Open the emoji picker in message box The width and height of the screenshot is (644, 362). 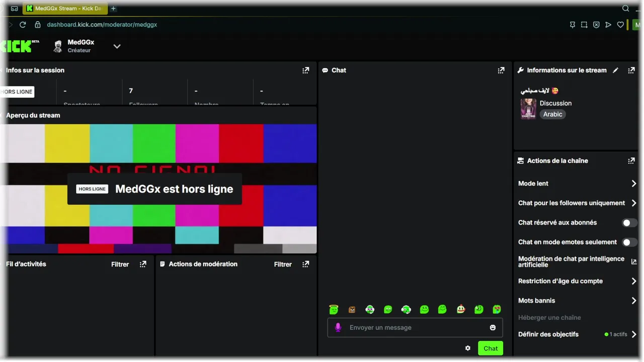tap(493, 327)
